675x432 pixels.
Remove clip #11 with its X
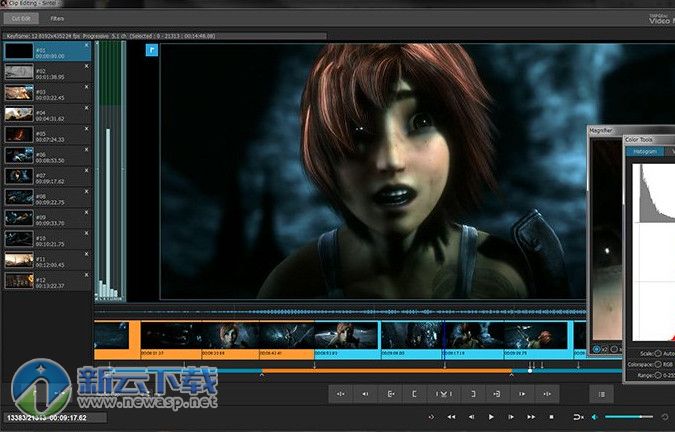[87, 254]
